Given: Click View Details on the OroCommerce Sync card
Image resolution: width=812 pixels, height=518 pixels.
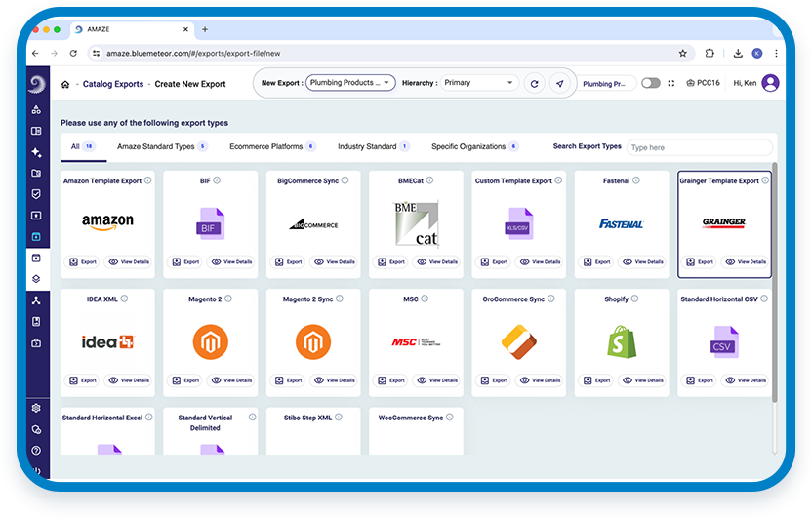Looking at the screenshot, I should click(540, 380).
